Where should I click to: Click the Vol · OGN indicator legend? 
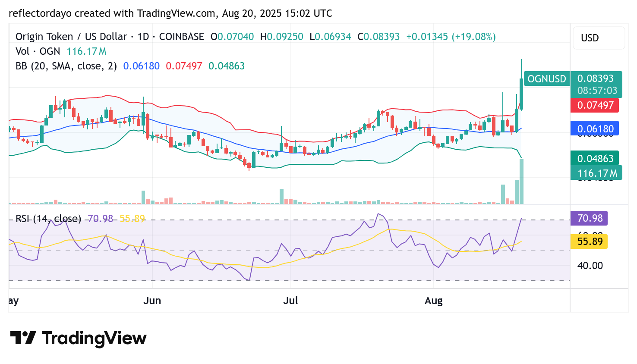tap(38, 51)
